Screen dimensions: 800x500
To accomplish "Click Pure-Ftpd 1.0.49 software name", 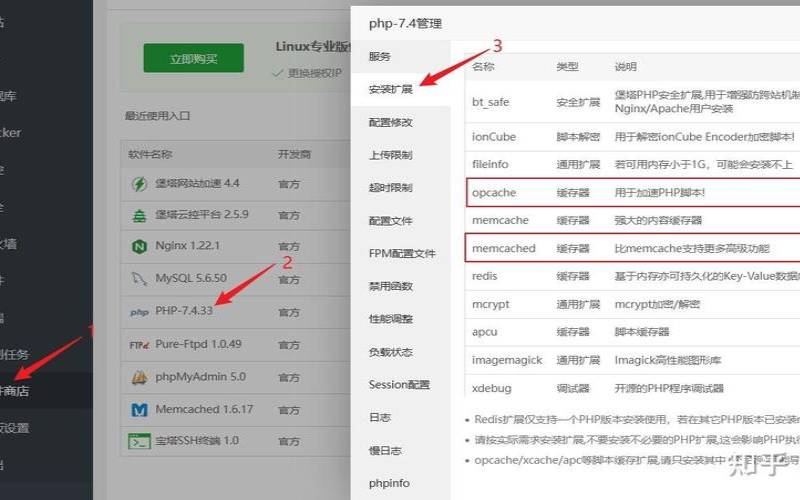I will [x=198, y=344].
